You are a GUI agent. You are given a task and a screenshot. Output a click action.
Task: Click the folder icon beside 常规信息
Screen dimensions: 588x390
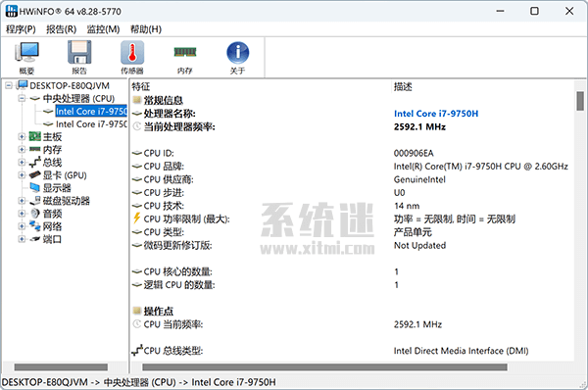pos(137,100)
